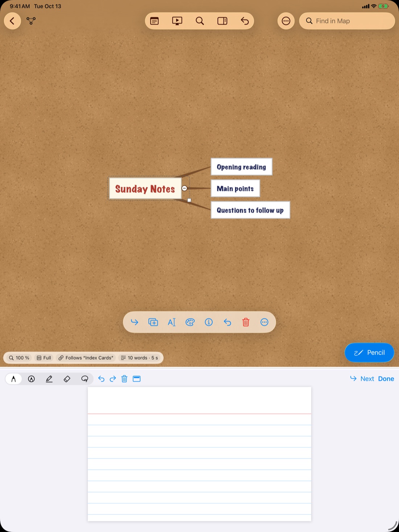
Task: Tap the blue Pencil button
Action: 369,353
